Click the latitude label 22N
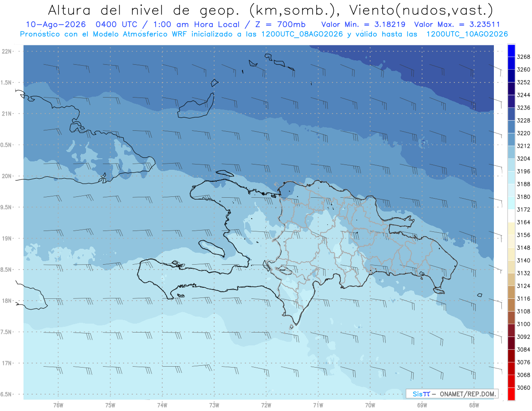The image size is (532, 411). (6, 51)
